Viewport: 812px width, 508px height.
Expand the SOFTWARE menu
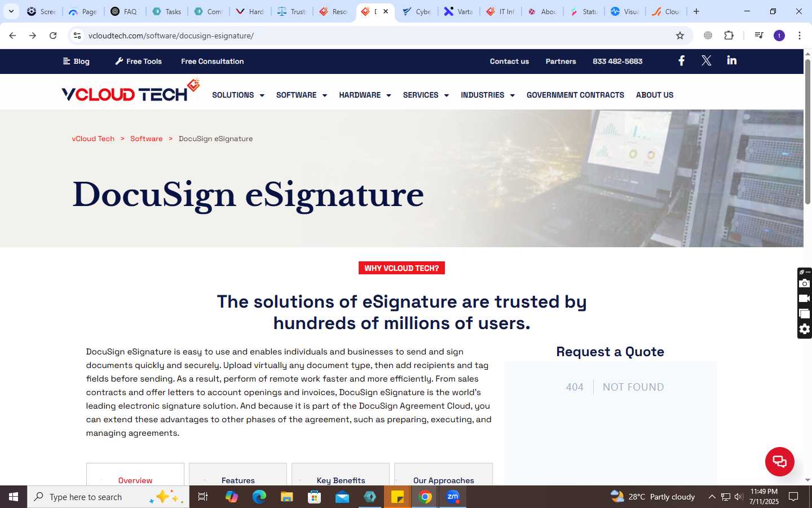[x=302, y=95]
